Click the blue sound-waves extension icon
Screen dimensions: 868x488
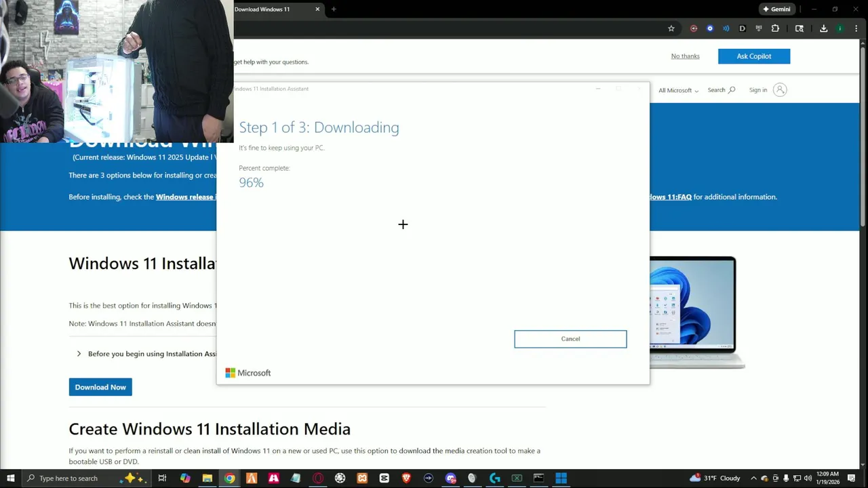[x=726, y=28]
